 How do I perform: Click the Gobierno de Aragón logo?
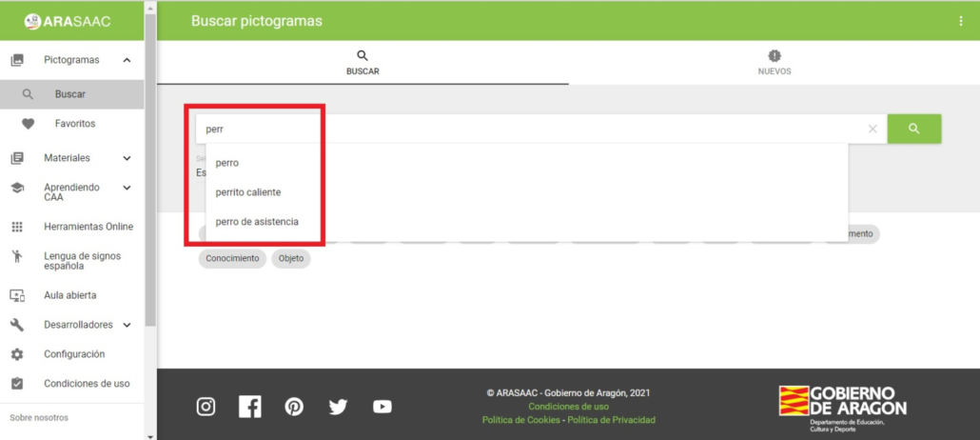tap(842, 408)
